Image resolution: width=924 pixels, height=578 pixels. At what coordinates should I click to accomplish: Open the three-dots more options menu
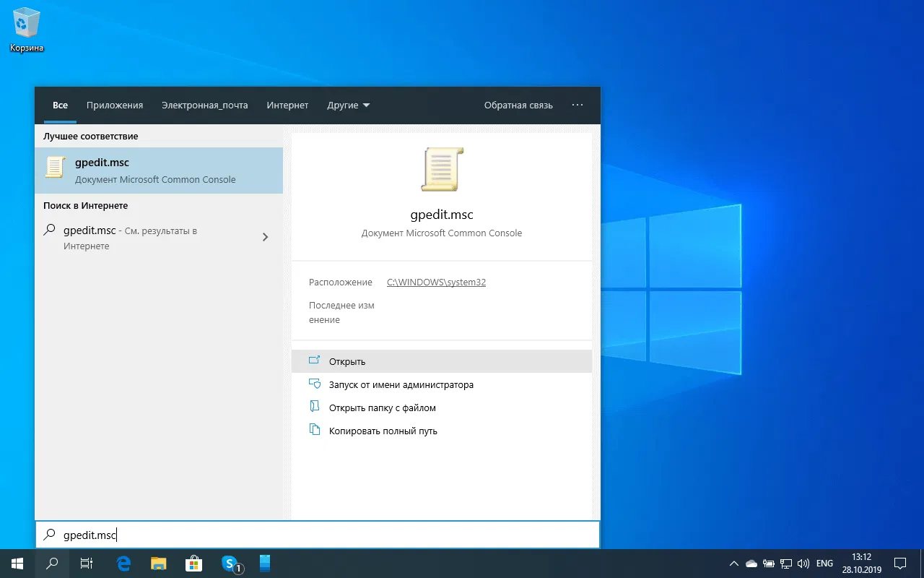coord(577,105)
